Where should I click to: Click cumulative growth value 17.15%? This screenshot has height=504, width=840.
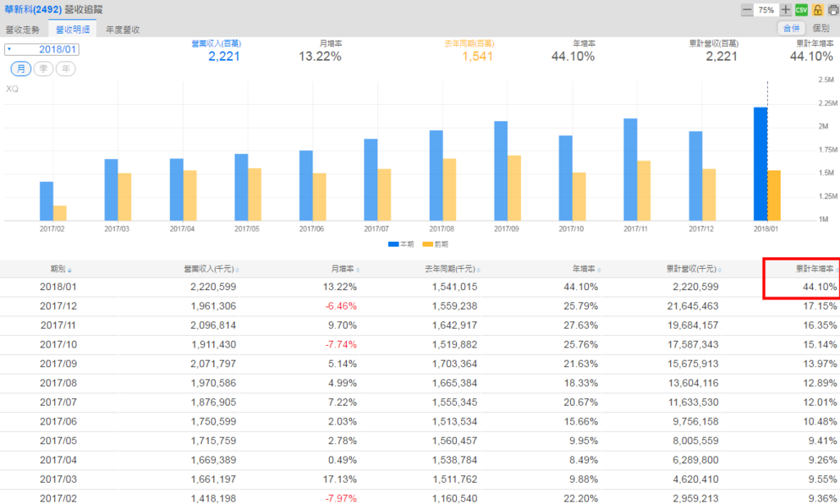[x=819, y=306]
